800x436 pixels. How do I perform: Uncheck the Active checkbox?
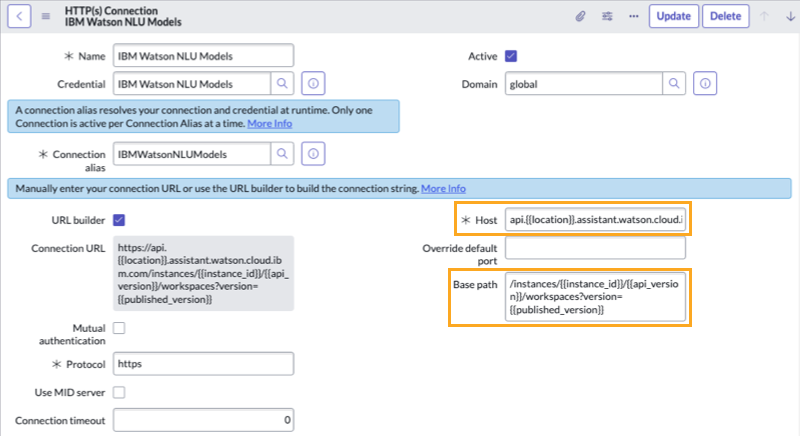coord(511,56)
